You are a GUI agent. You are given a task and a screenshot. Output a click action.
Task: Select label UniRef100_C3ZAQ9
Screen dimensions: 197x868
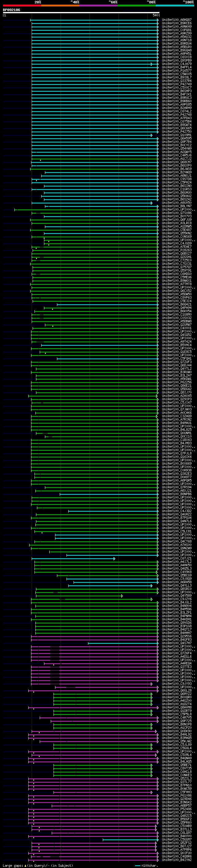[x=177, y=416]
